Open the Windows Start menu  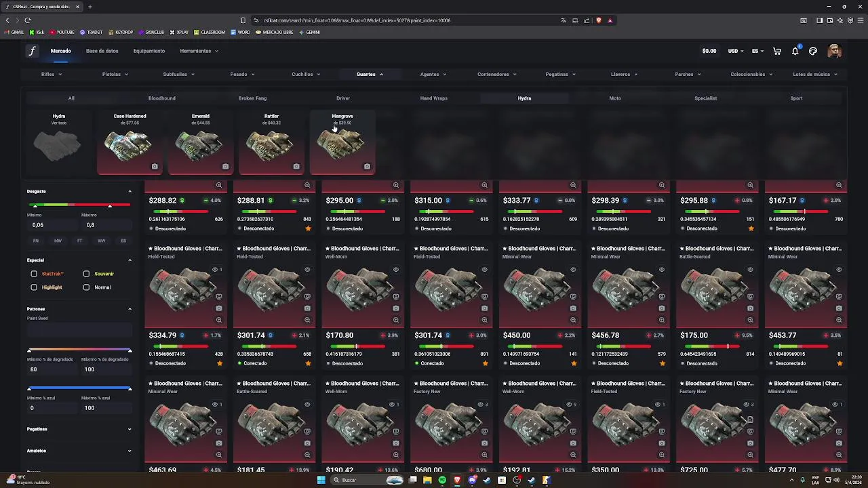point(321,480)
